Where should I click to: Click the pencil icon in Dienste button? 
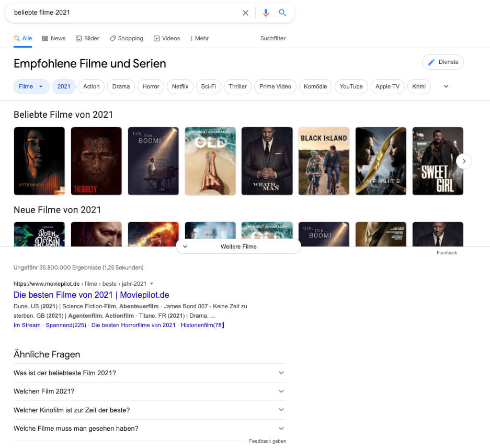point(431,62)
